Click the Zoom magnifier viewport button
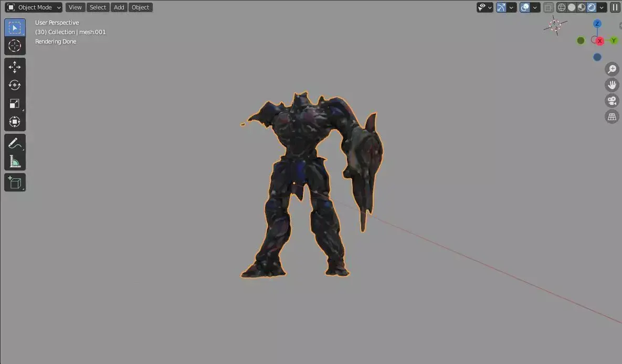The width and height of the screenshot is (622, 364). (x=612, y=69)
